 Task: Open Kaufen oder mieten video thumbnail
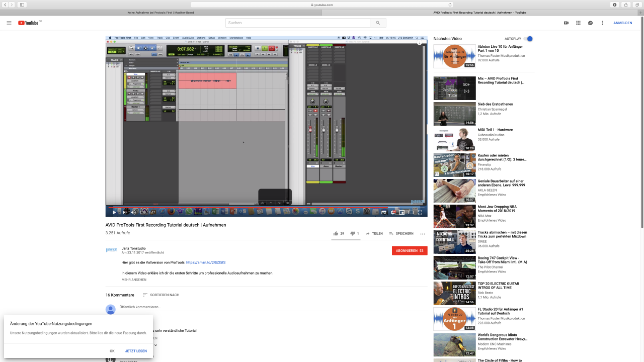(454, 165)
